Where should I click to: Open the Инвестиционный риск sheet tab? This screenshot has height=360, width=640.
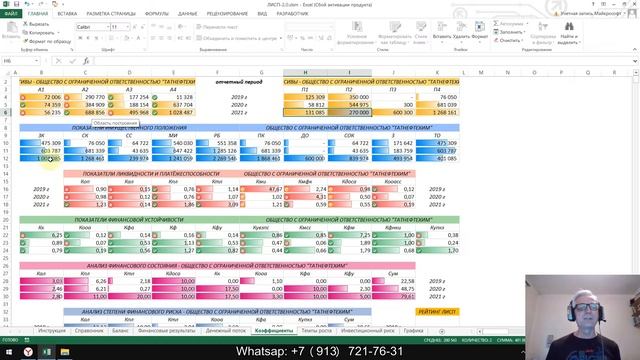[x=368, y=331]
